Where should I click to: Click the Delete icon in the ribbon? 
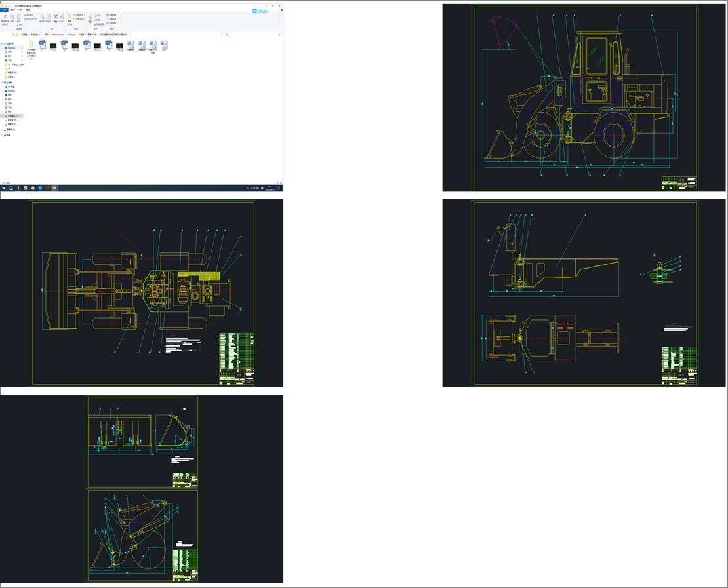click(56, 17)
